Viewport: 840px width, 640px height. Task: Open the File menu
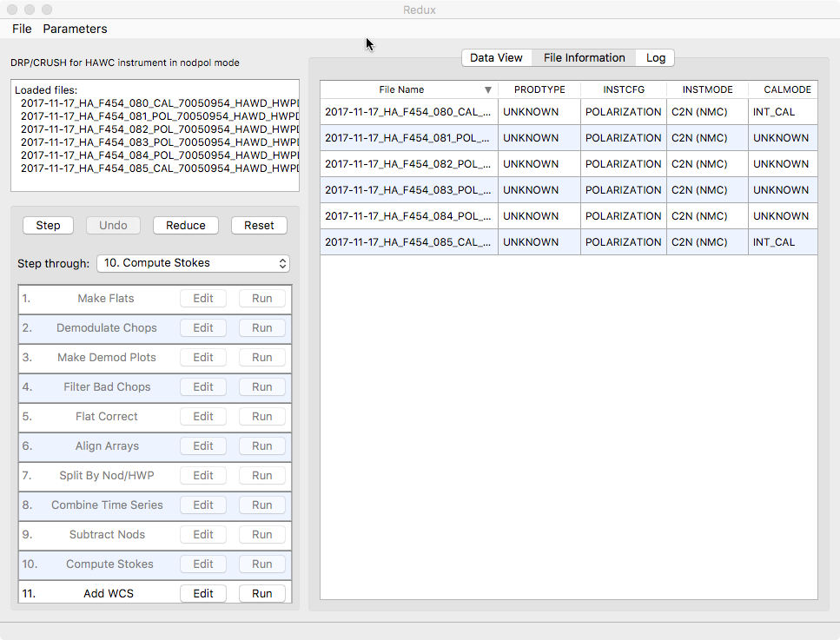click(x=22, y=29)
